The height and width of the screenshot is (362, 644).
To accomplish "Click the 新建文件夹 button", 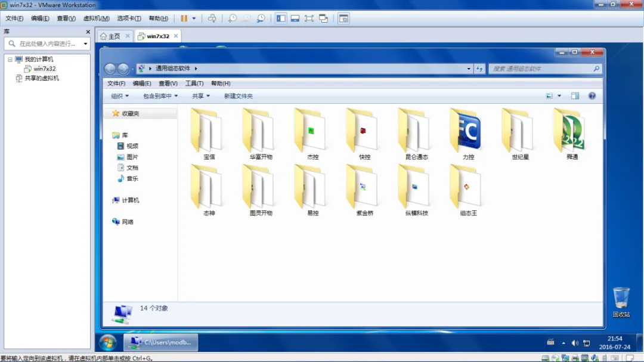I will [x=238, y=96].
